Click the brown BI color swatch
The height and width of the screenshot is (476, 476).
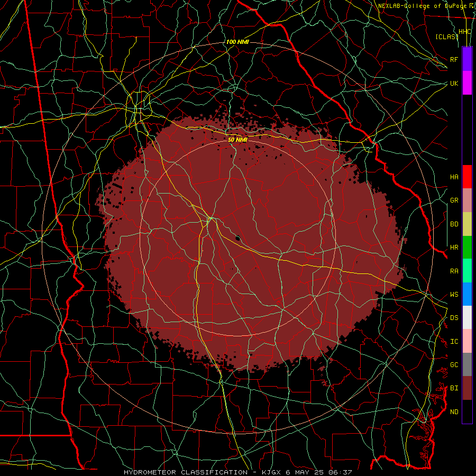pyautogui.click(x=467, y=388)
